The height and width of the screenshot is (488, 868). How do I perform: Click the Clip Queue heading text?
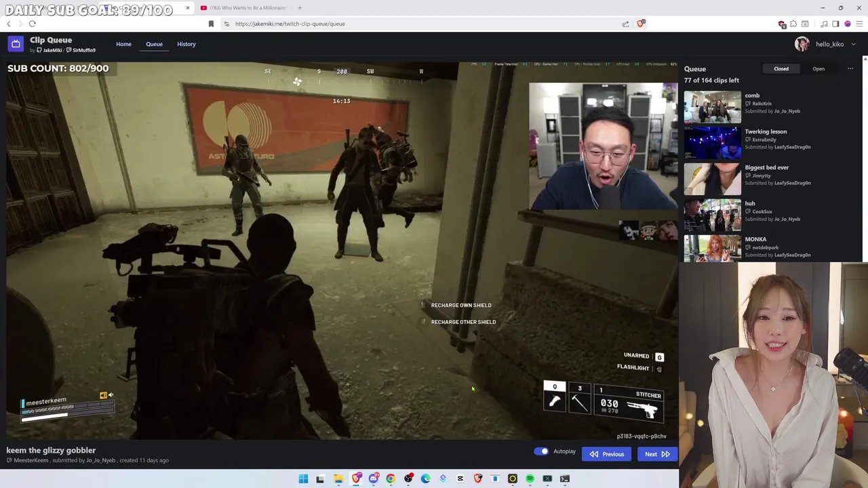[51, 40]
